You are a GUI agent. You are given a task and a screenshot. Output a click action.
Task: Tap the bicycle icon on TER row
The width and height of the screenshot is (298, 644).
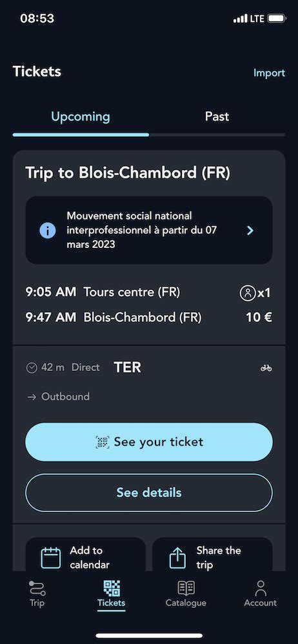(x=266, y=368)
